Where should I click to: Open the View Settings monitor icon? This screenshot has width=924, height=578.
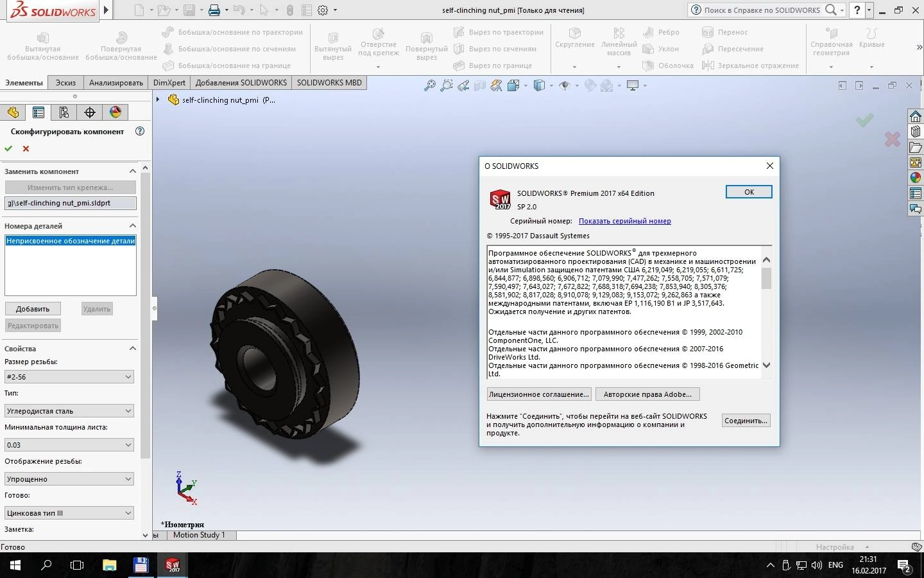point(633,85)
